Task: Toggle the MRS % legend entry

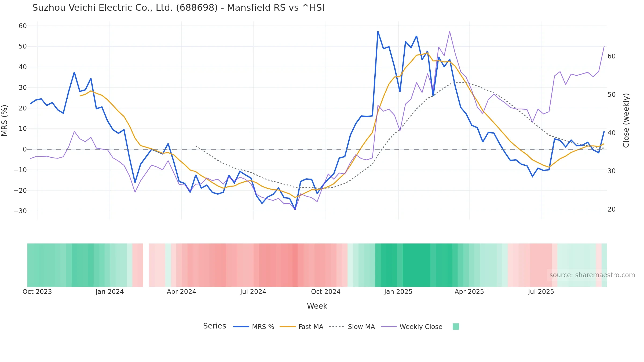Action: 254,327
